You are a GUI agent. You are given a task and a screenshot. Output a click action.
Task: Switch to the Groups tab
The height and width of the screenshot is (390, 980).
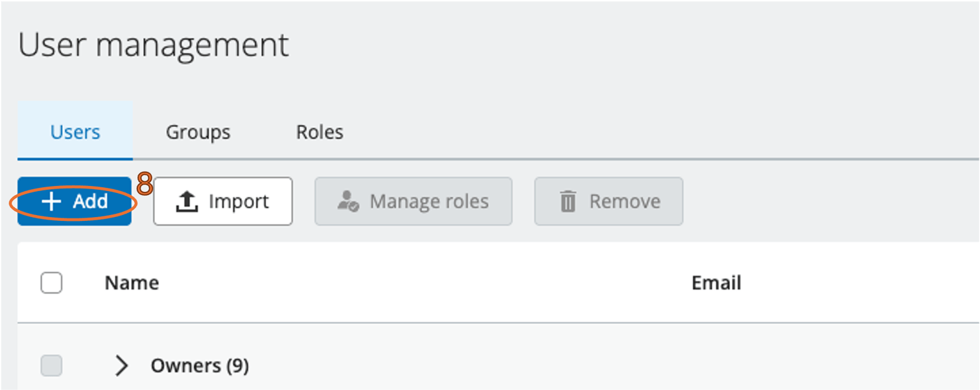click(198, 132)
